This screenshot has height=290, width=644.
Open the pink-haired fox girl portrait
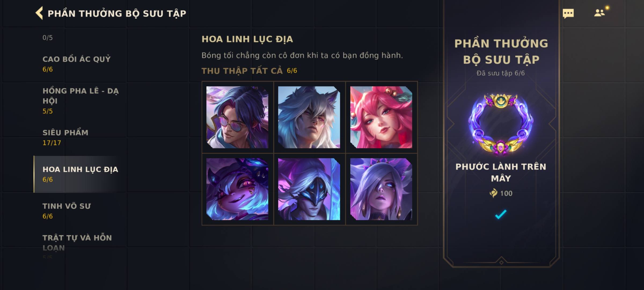point(381,117)
